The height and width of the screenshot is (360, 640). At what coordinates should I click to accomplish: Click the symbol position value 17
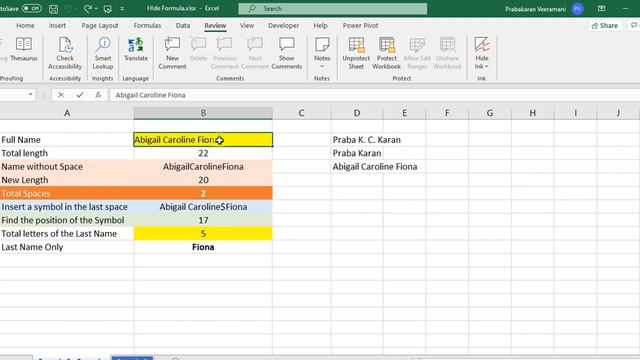pyautogui.click(x=203, y=220)
